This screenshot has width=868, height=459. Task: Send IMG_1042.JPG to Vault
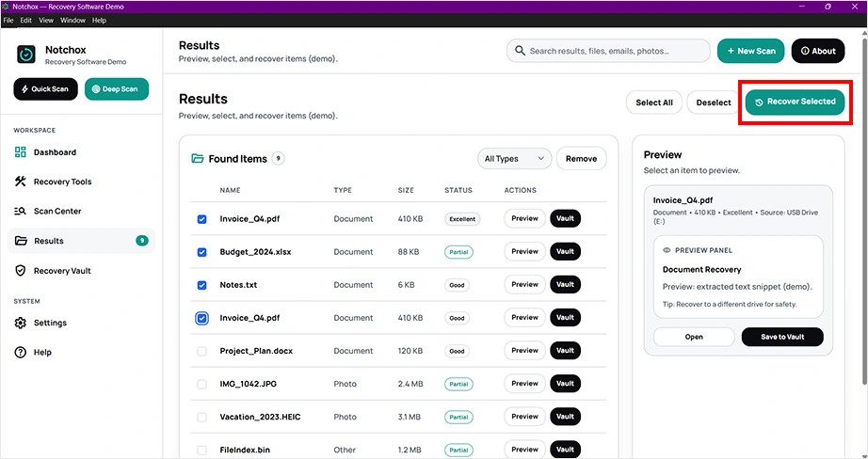(x=565, y=384)
